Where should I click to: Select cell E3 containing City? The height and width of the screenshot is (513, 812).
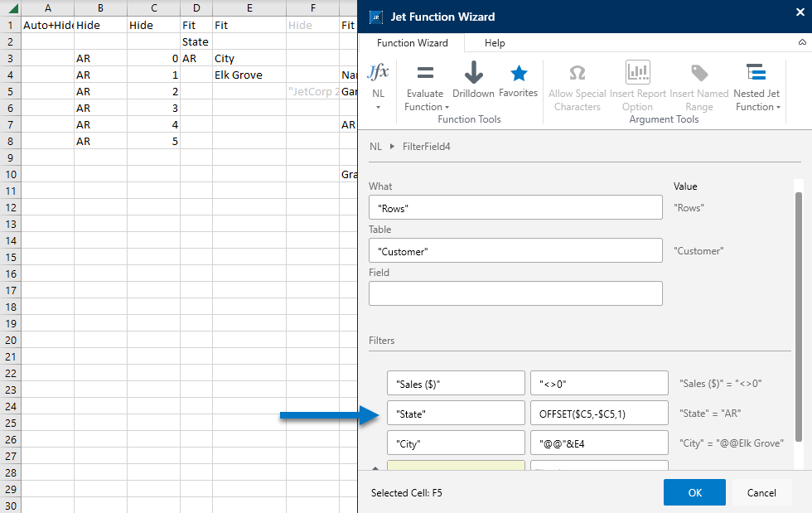(249, 59)
